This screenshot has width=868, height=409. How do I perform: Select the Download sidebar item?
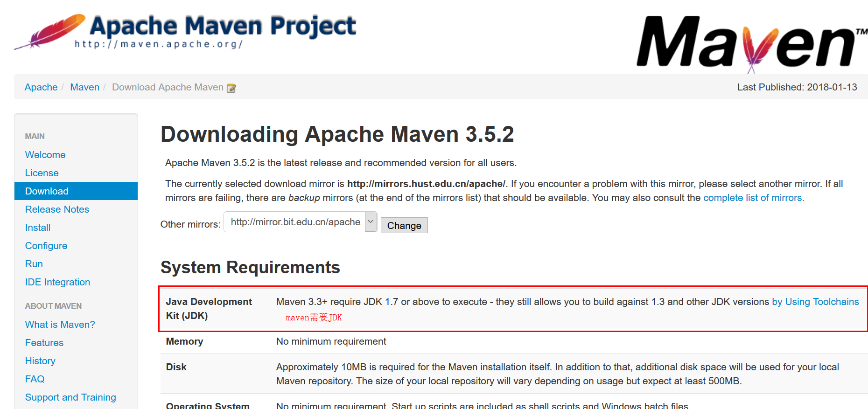[x=76, y=191]
